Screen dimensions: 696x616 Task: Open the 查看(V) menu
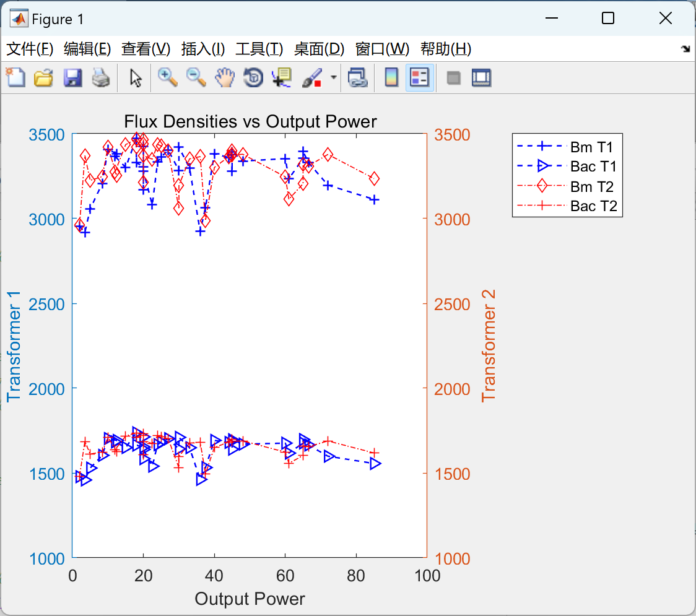[x=146, y=49]
